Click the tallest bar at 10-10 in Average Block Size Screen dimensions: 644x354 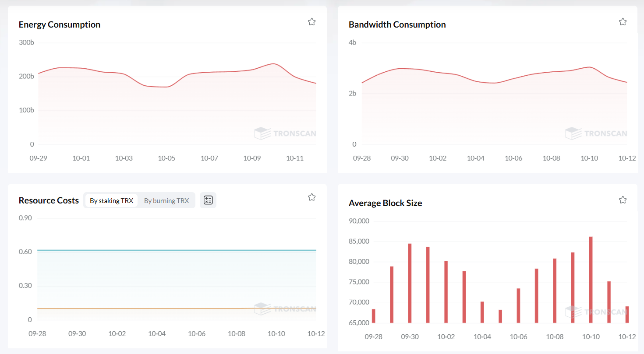(x=591, y=280)
